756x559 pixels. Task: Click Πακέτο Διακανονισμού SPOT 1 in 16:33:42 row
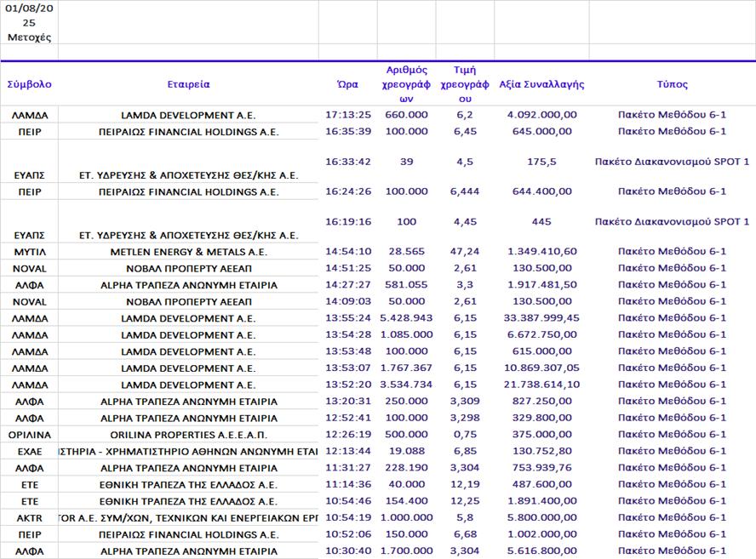tap(672, 161)
